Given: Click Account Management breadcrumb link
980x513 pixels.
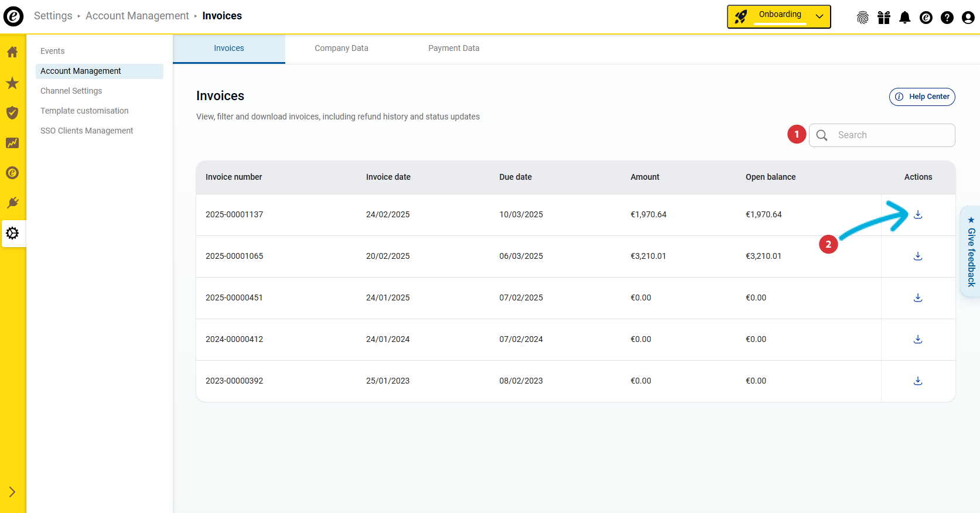Looking at the screenshot, I should [x=137, y=16].
